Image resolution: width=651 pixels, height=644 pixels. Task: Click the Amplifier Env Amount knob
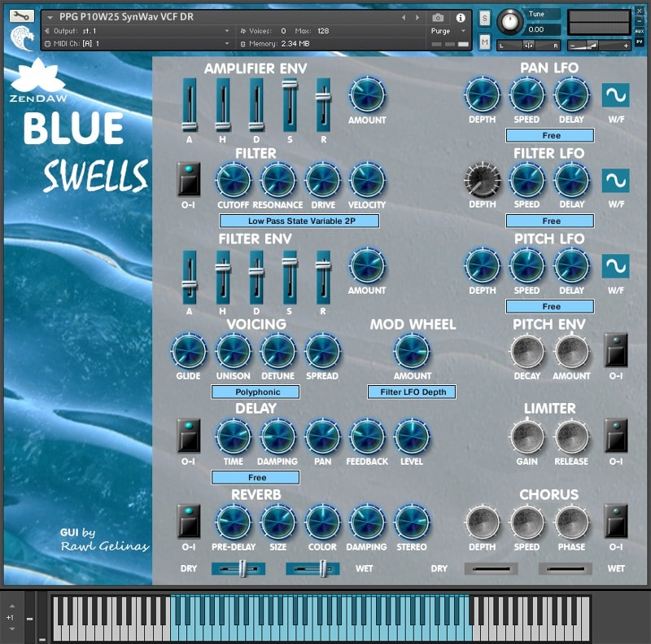click(367, 95)
